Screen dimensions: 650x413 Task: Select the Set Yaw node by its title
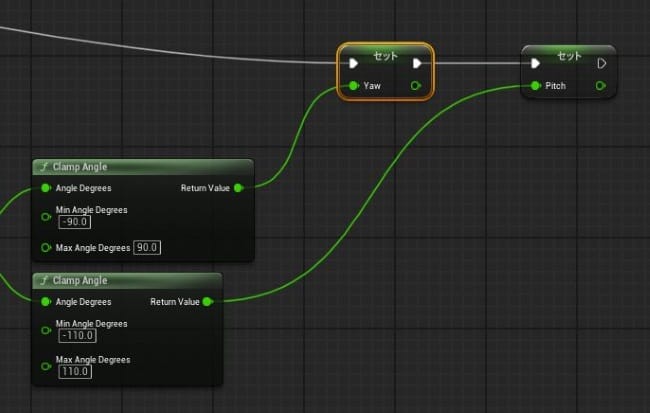pyautogui.click(x=386, y=55)
